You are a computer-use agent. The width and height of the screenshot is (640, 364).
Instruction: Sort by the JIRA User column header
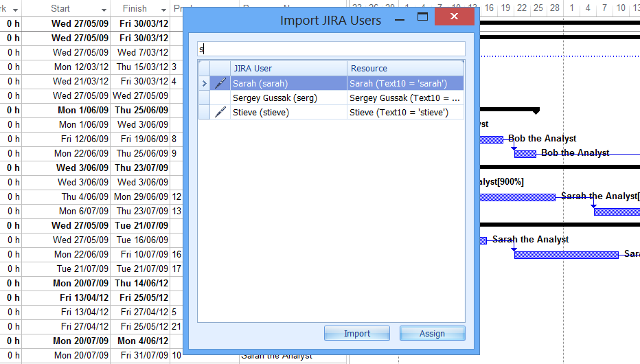[x=288, y=69]
